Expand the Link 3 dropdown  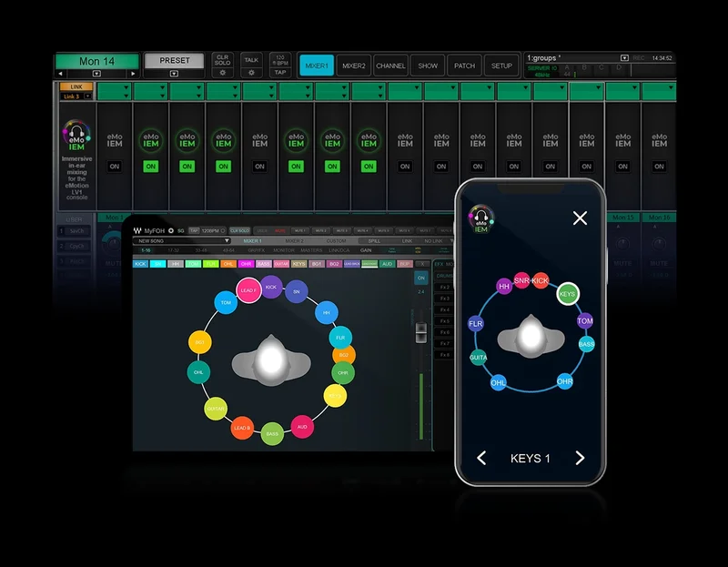(x=87, y=96)
